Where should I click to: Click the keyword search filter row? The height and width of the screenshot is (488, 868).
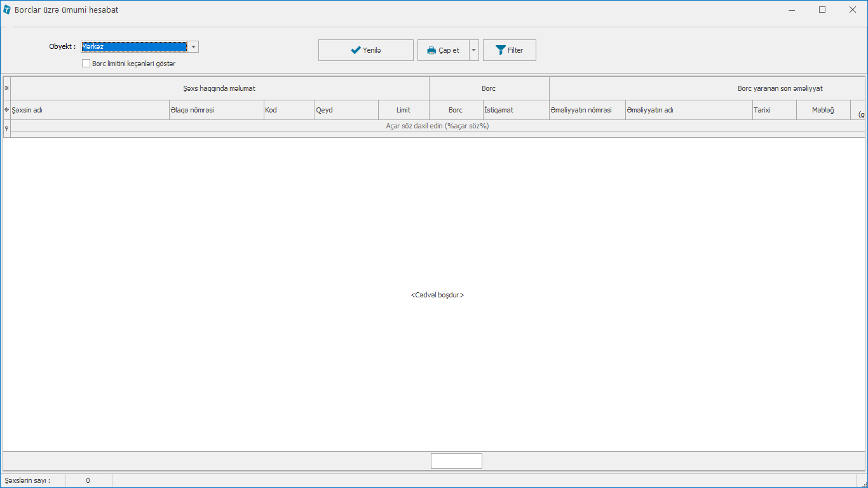[437, 126]
